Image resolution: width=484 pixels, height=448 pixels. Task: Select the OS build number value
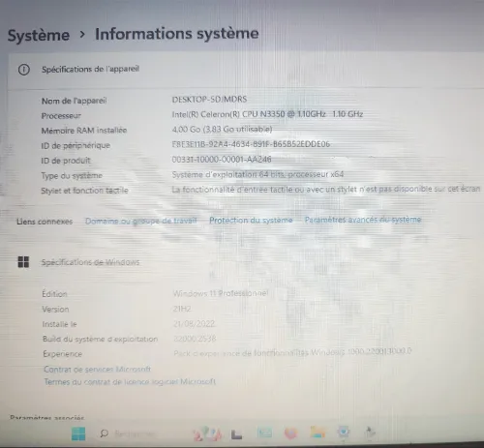tap(195, 339)
